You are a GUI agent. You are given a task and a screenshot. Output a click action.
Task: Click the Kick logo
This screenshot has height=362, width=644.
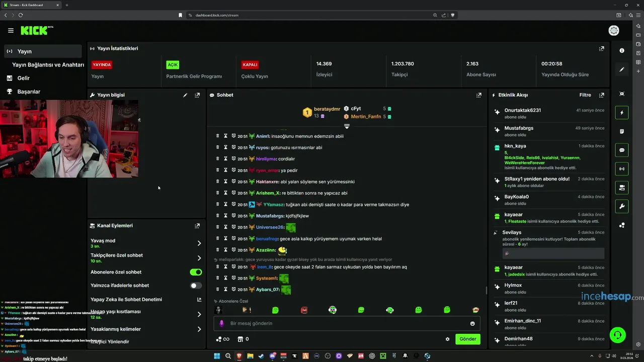(x=37, y=31)
